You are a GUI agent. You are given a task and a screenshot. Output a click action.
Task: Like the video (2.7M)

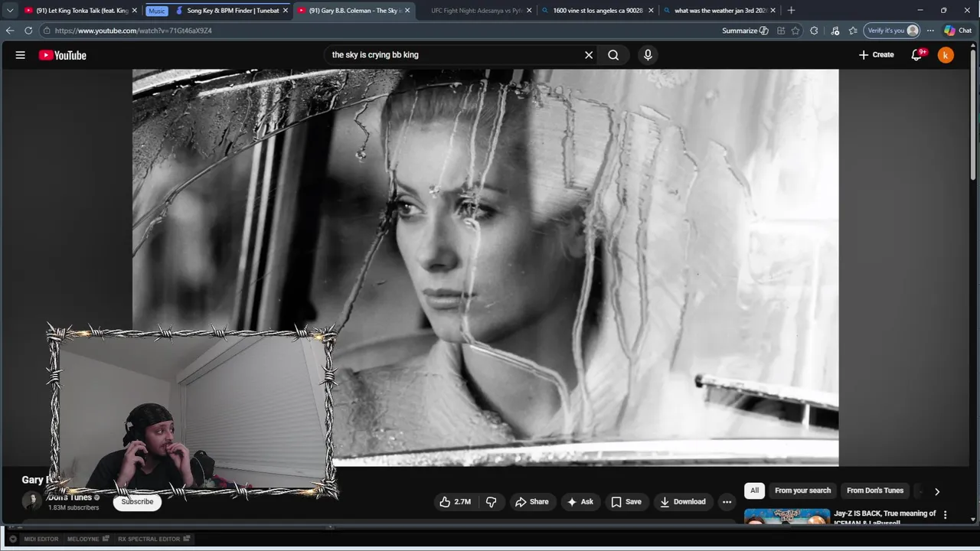455,502
